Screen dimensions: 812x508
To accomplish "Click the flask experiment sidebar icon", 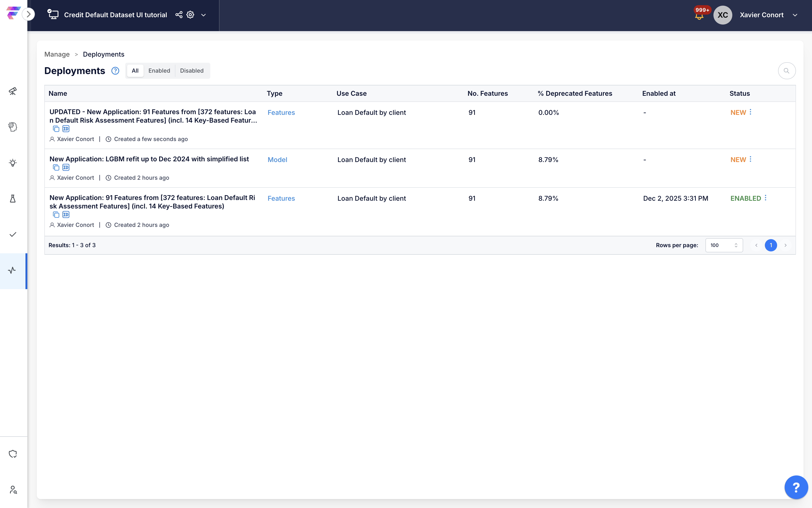I will (13, 199).
